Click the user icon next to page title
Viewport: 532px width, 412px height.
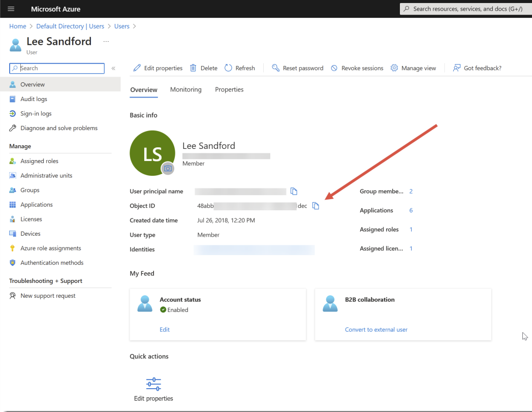[x=16, y=45]
